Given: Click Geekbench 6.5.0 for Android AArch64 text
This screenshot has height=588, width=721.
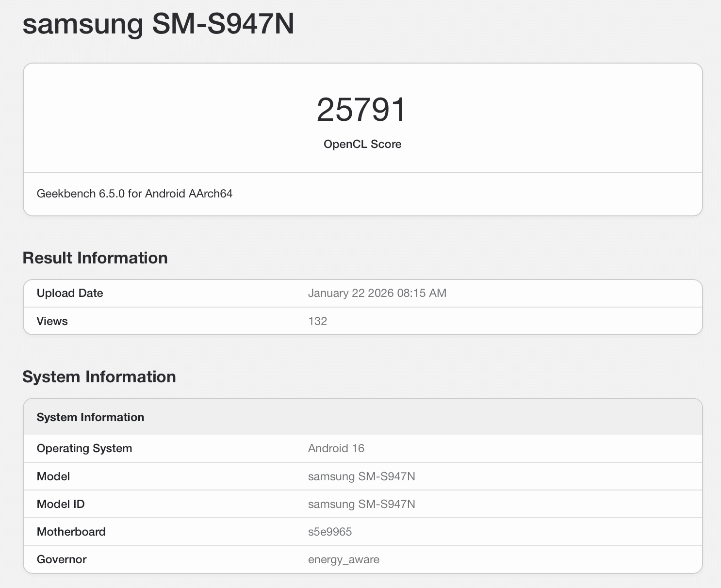Looking at the screenshot, I should point(134,194).
